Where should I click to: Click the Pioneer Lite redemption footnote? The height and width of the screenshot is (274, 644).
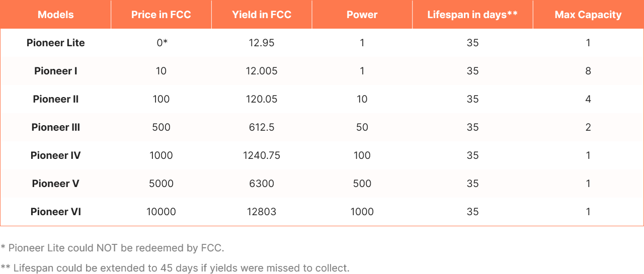pyautogui.click(x=113, y=248)
